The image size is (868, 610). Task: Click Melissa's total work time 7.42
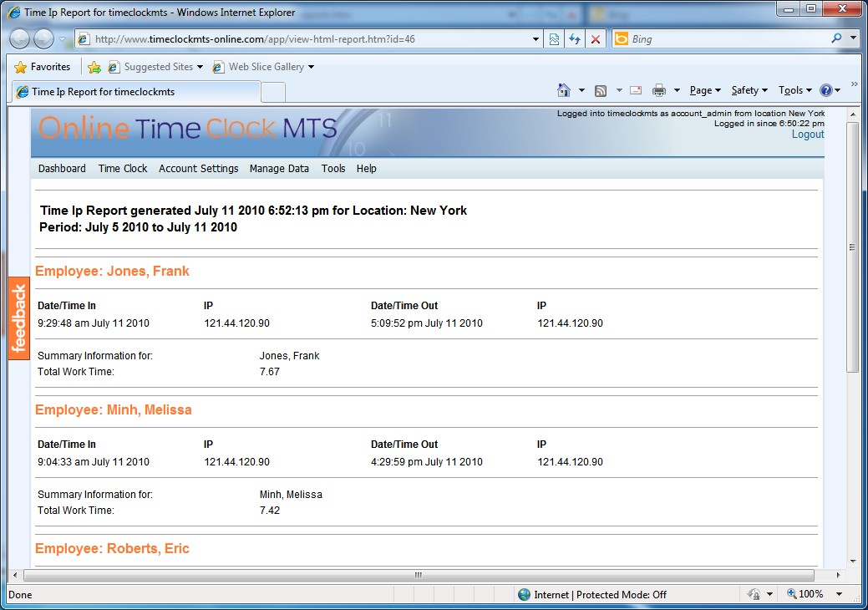(270, 511)
